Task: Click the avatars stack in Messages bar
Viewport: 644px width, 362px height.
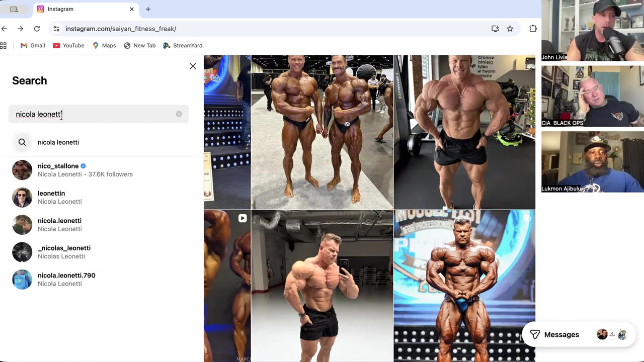Action: [x=612, y=335]
